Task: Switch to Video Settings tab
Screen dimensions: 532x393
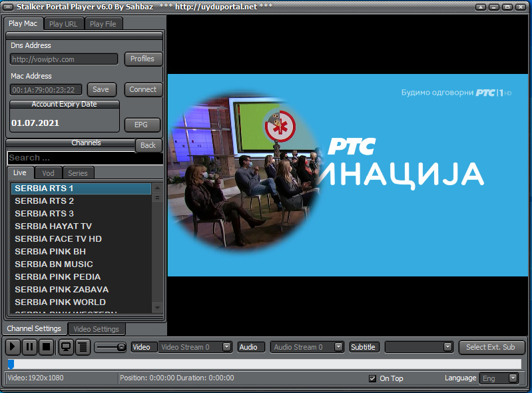Action: tap(97, 329)
